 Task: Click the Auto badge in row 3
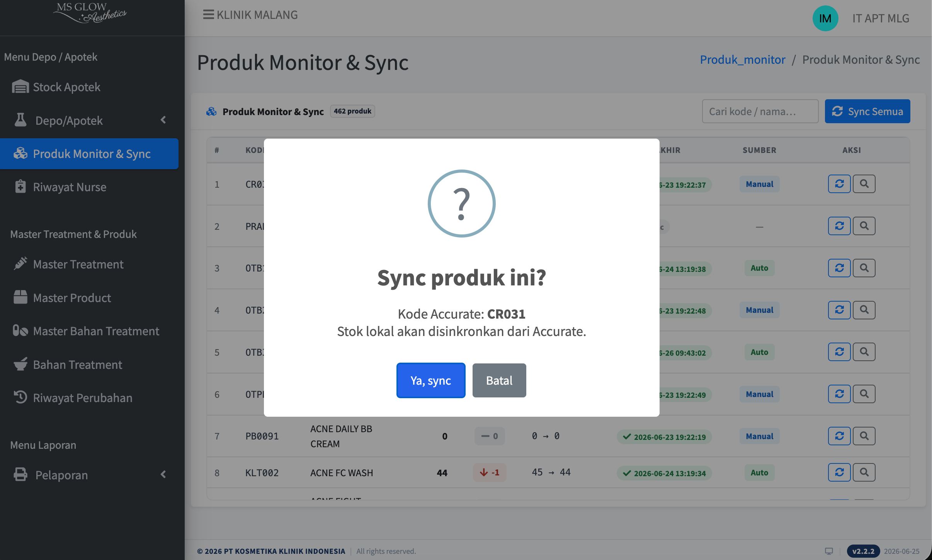click(x=759, y=268)
